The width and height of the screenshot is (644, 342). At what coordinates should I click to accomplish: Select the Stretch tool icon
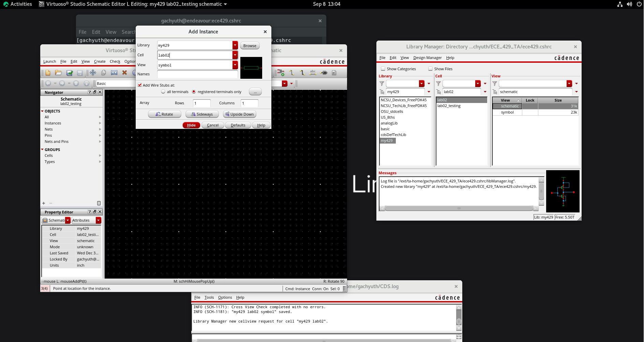tap(114, 73)
